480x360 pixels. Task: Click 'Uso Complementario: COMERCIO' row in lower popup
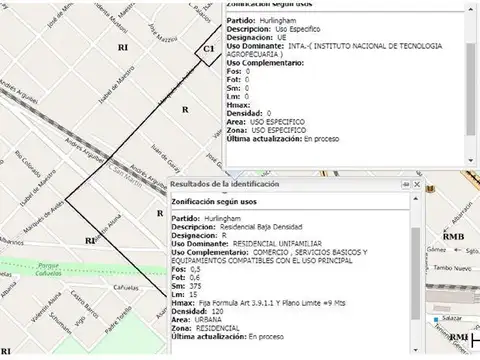click(269, 256)
